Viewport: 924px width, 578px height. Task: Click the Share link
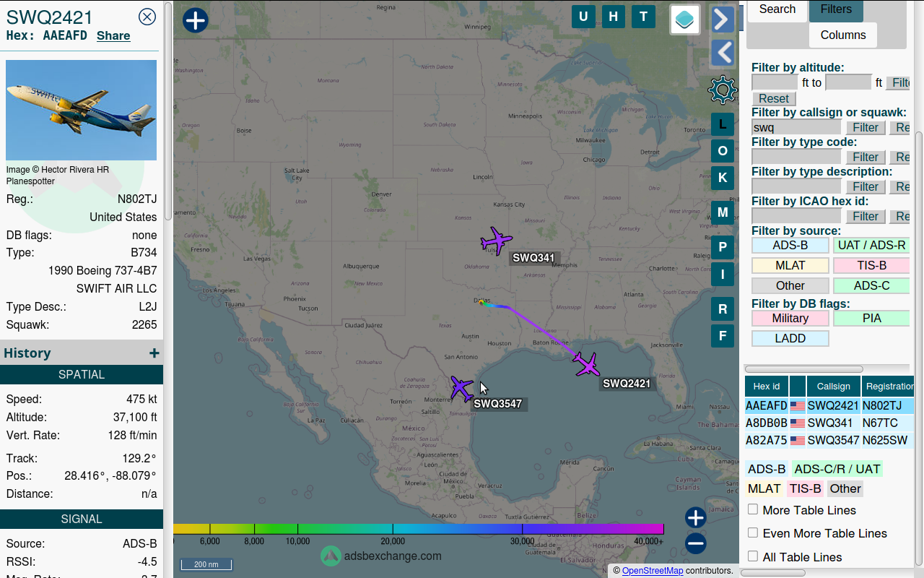pos(113,35)
